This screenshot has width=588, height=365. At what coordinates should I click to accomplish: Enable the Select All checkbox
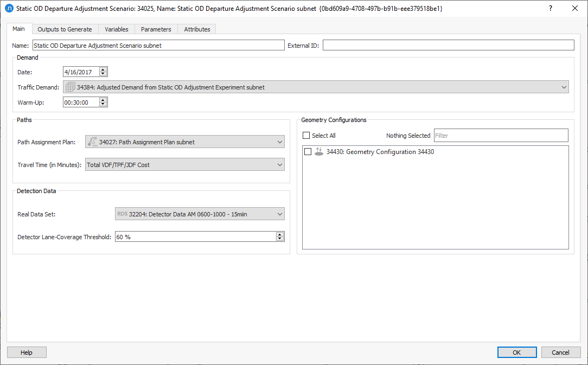click(306, 135)
